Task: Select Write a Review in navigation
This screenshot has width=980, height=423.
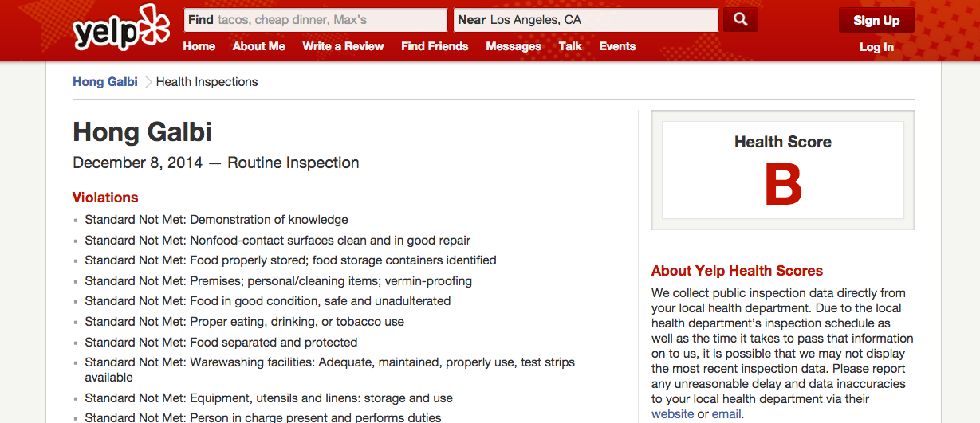Action: tap(343, 46)
